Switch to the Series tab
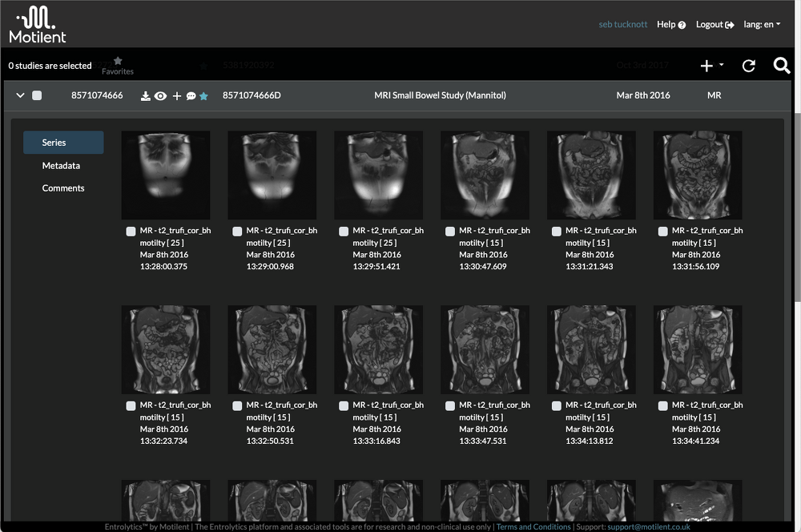 coord(63,143)
